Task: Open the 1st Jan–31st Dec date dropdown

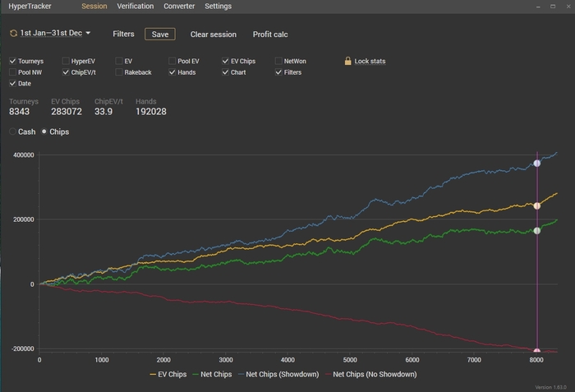Action: 55,33
